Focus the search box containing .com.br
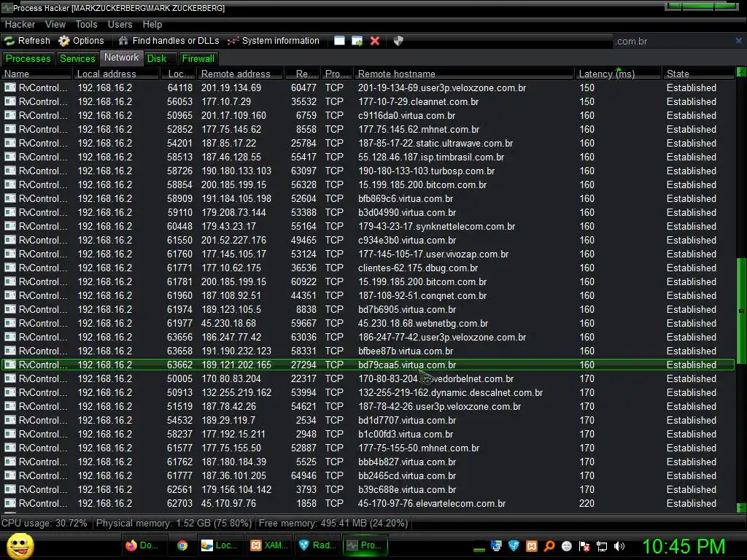The height and width of the screenshot is (560, 747). pos(673,42)
